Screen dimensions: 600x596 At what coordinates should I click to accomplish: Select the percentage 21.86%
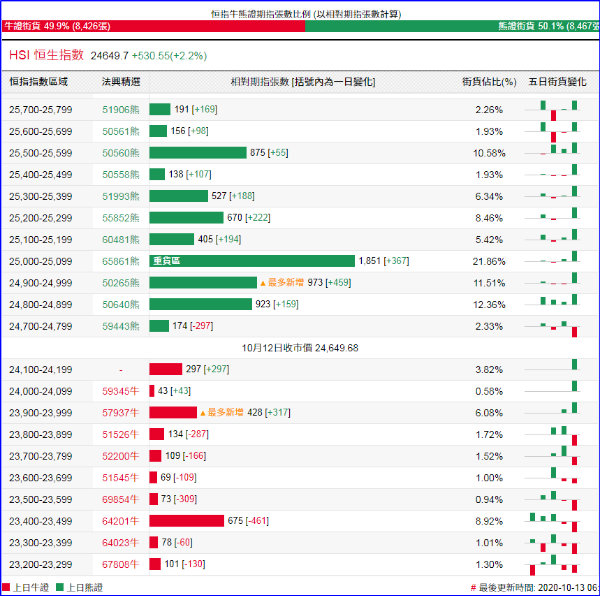coord(489,262)
